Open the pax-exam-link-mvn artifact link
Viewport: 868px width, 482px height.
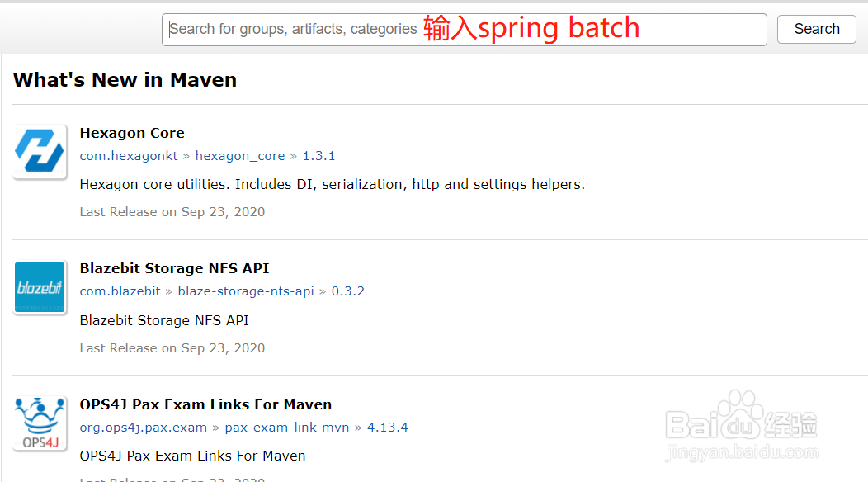[x=287, y=428]
